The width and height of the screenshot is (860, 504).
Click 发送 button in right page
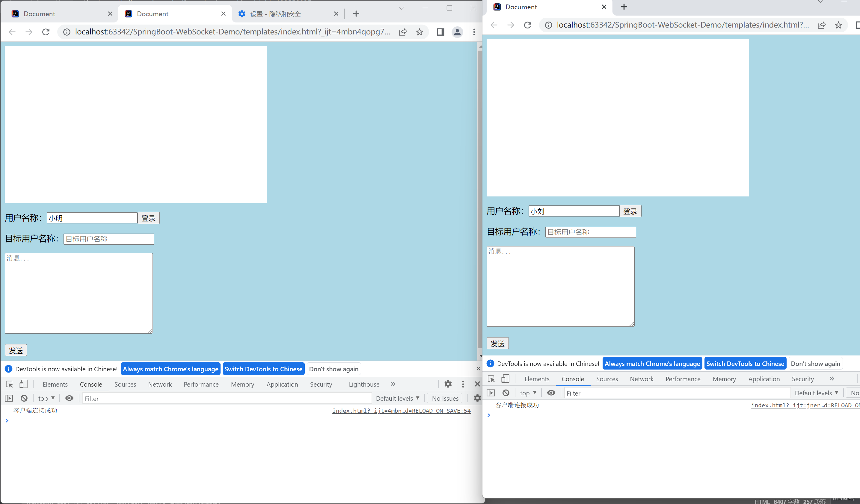[497, 343]
